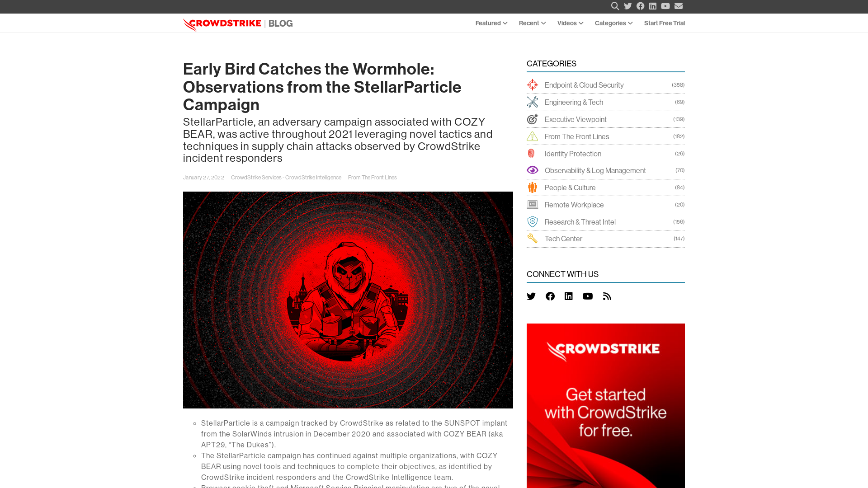Open the search icon in top bar

point(615,6)
